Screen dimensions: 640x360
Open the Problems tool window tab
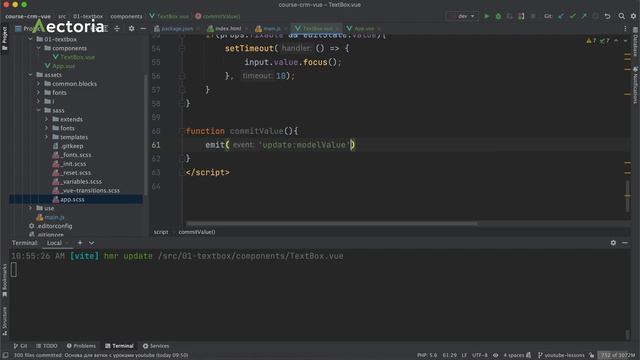81,346
